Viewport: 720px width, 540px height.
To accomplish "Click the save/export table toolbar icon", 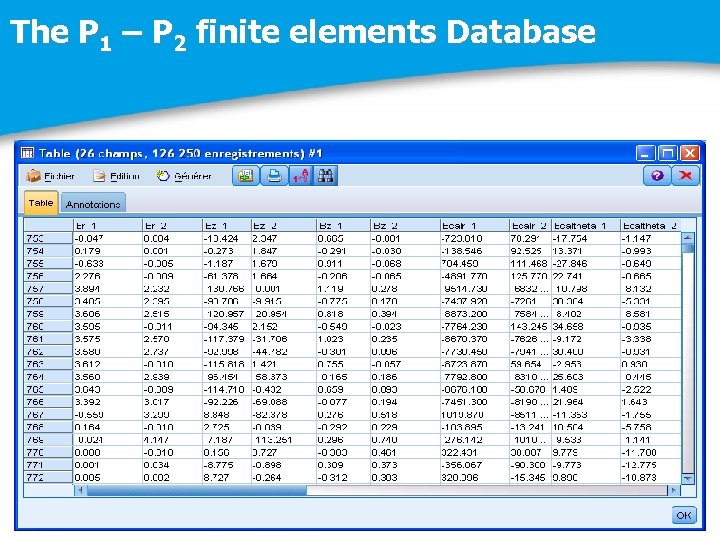I will point(246,176).
